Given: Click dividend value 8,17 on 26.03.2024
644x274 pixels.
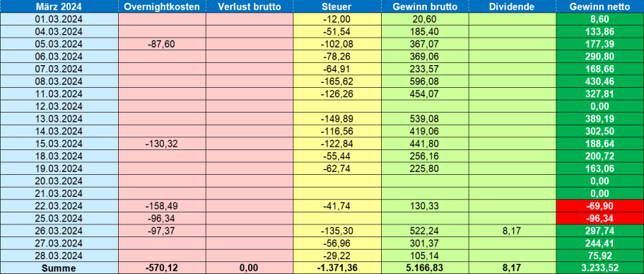Looking at the screenshot, I should tap(513, 230).
